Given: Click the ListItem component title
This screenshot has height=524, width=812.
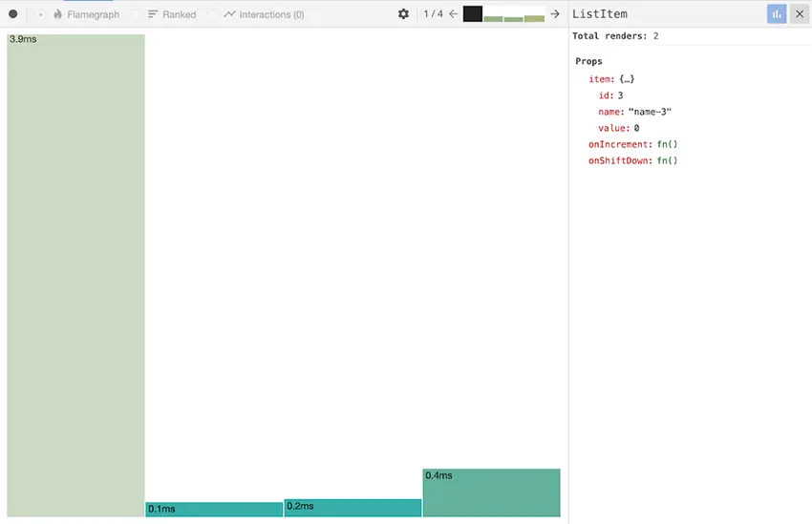Looking at the screenshot, I should tap(600, 14).
